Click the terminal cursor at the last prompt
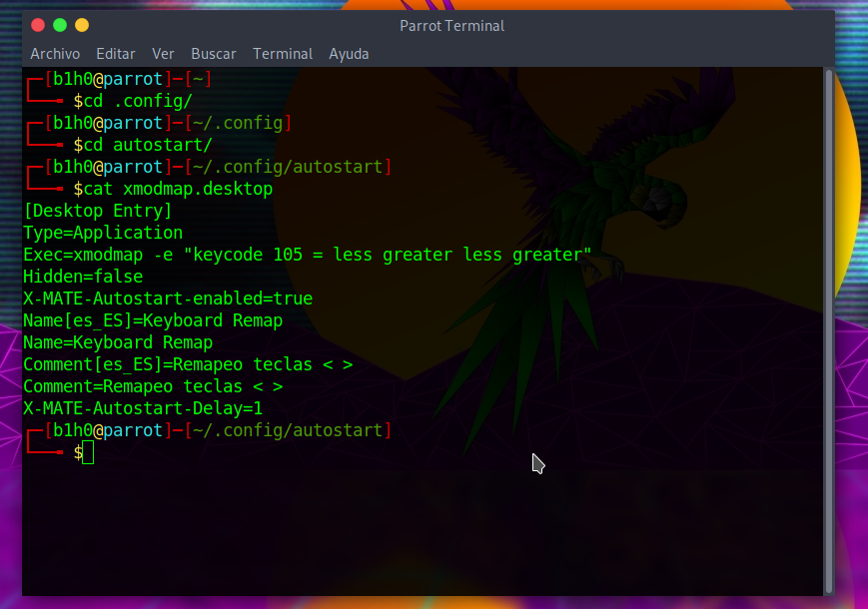Viewport: 868px width, 609px height. pos(88,452)
